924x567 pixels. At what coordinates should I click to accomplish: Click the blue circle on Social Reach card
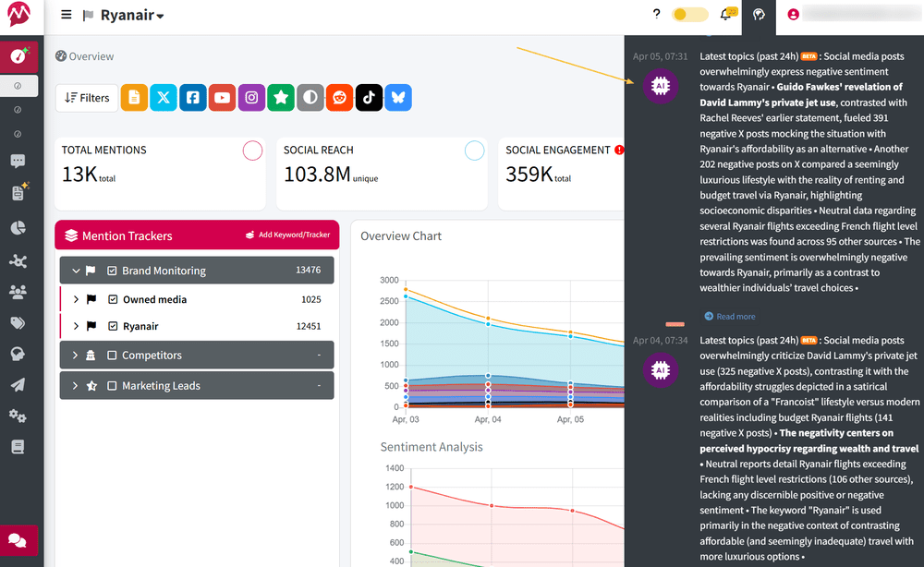tap(474, 151)
